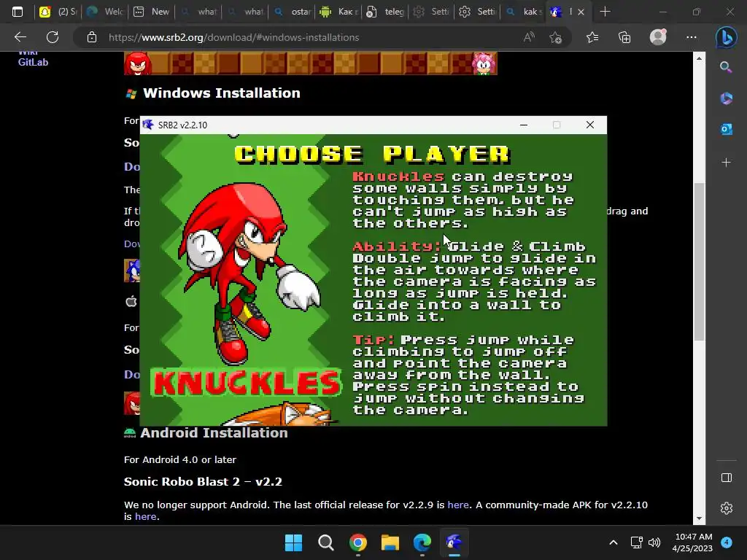747x560 pixels.
Task: Minimize the SRB2 v2.2.10 window
Action: tap(524, 125)
